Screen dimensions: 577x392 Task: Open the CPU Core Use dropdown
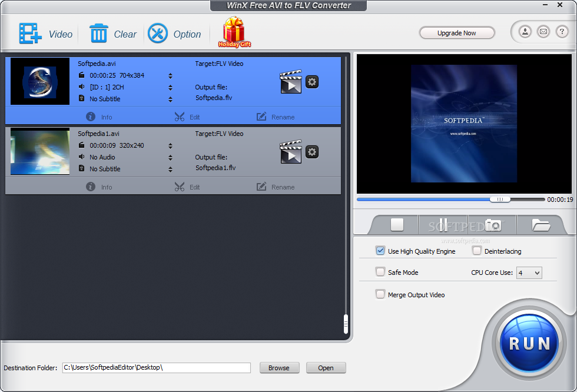click(529, 273)
